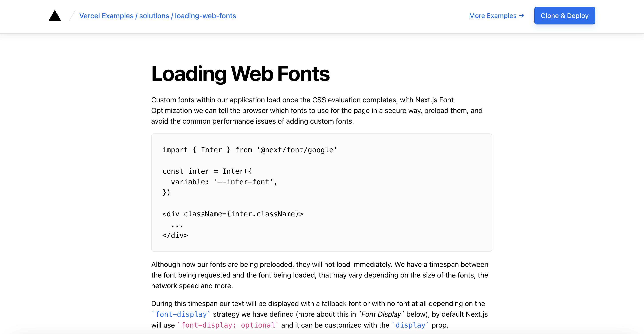Click the closing </div> tag in the code
The image size is (644, 334).
175,235
